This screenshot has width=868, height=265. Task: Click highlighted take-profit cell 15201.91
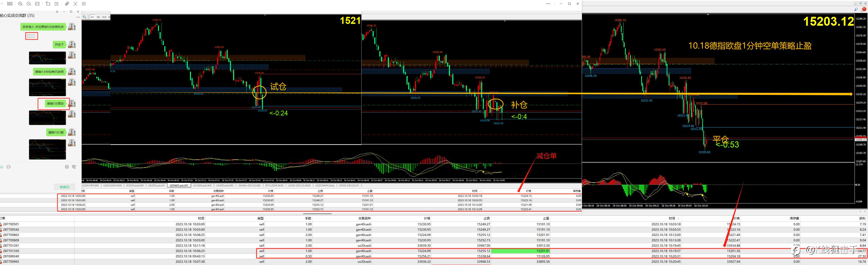point(521,251)
